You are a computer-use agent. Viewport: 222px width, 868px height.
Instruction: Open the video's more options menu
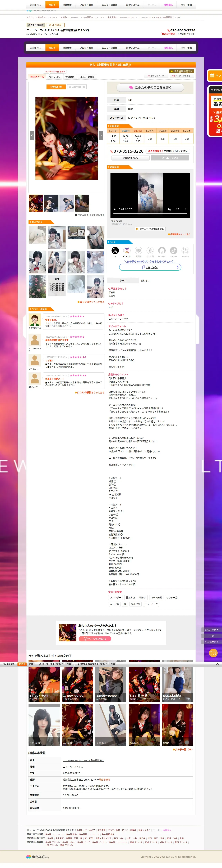(186, 209)
